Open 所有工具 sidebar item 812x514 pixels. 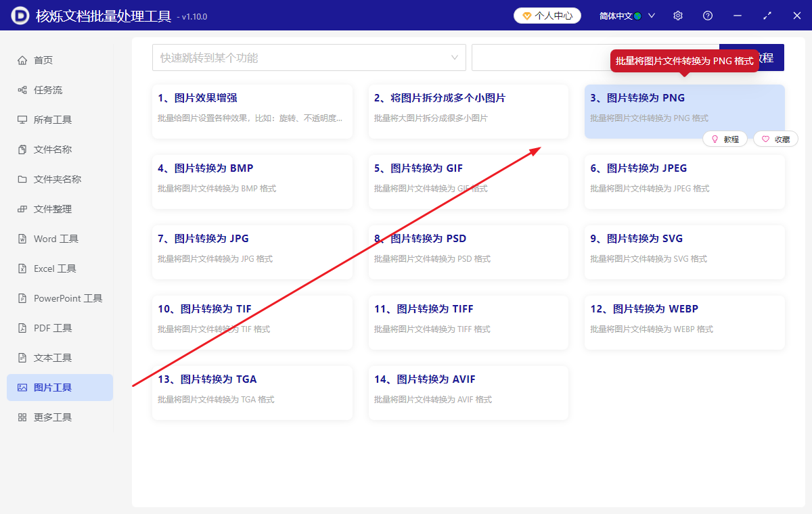point(60,120)
